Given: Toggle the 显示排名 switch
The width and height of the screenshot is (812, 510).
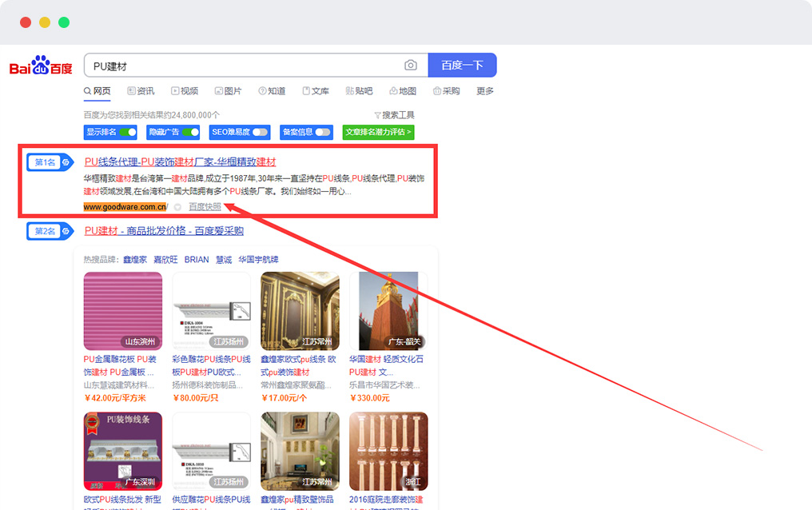Looking at the screenshot, I should 127,132.
